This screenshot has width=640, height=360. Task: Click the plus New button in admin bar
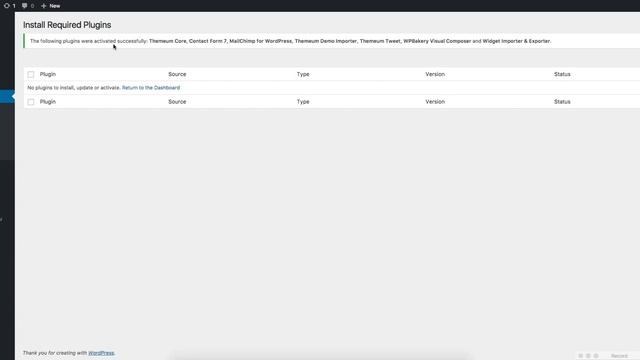pyautogui.click(x=51, y=6)
